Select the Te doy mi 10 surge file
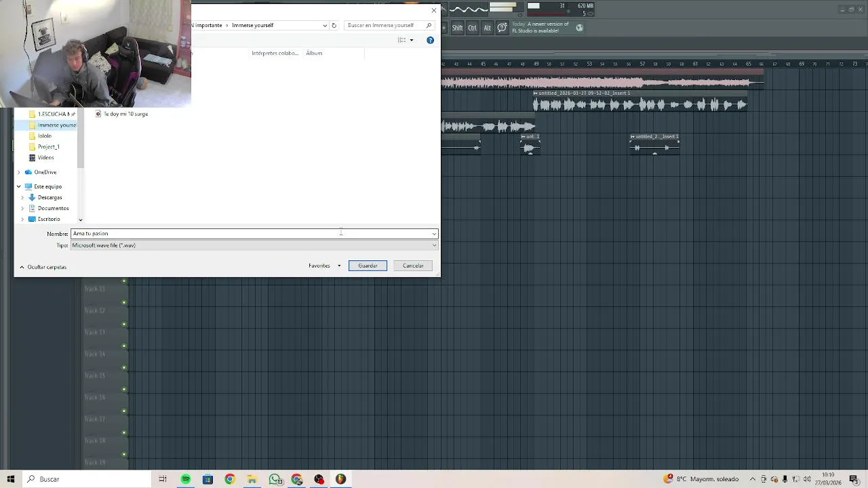This screenshot has height=488, width=868. click(121, 114)
